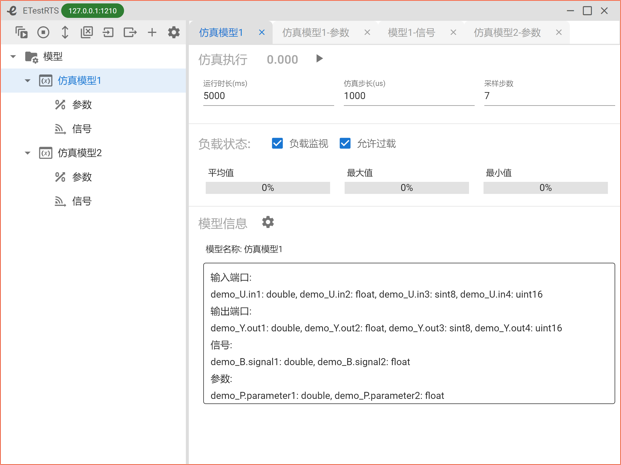
Task: Click the 模型名称: 仿真模型1 text
Action: point(244,249)
